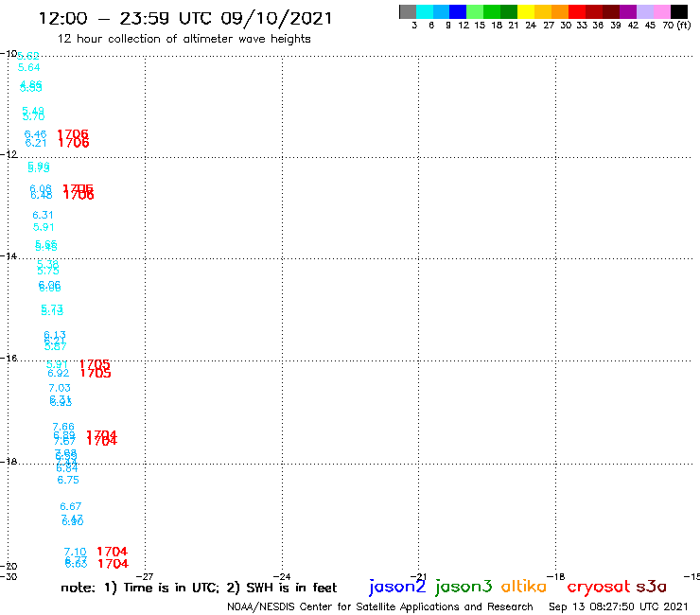Viewport: 700px width, 615px height.
Task: Pick the black swatch at the scale end
Action: (678, 11)
